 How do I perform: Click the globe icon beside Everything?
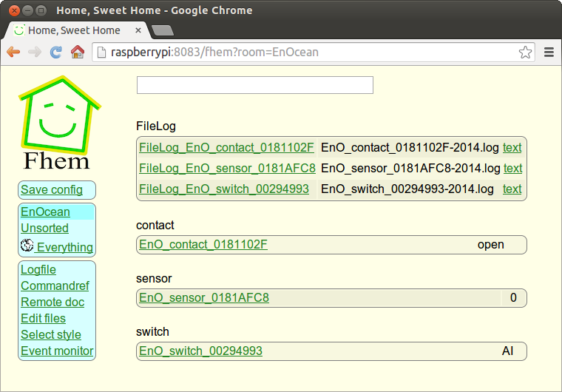click(27, 246)
